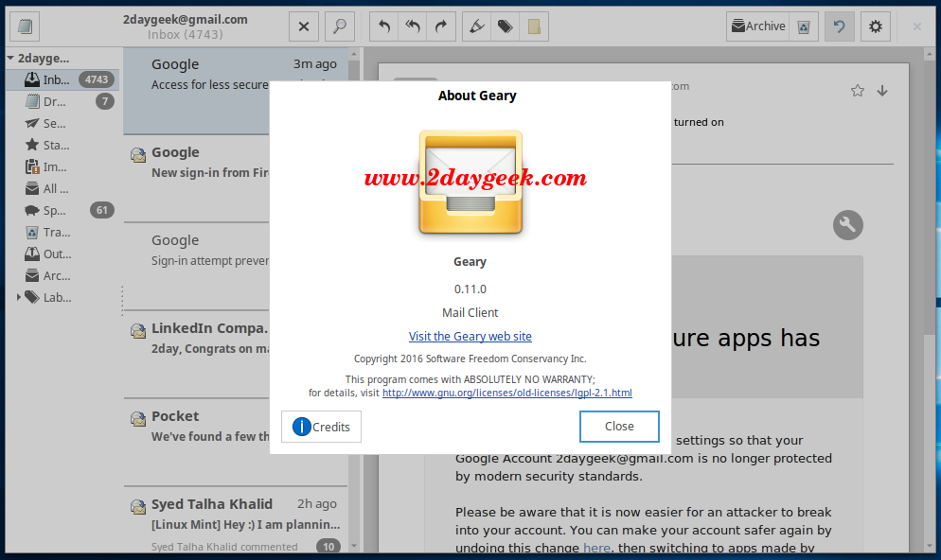Click unread envelope icon on Syed Talha row
The width and height of the screenshot is (941, 560).
point(138,507)
